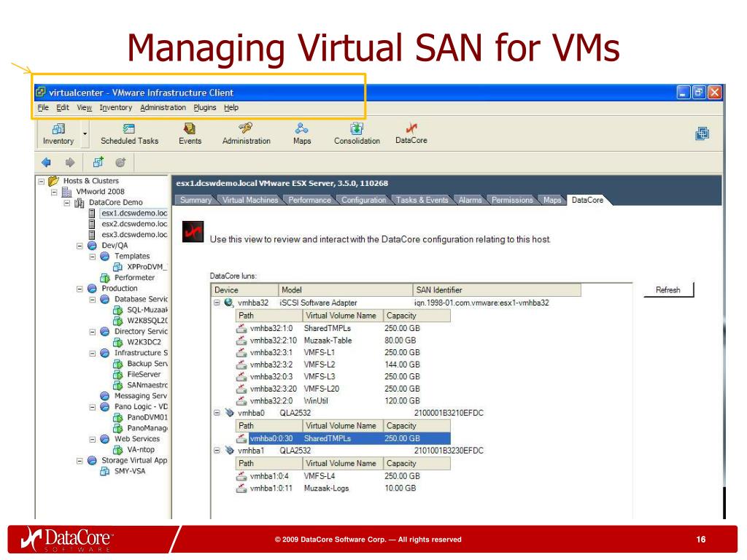The width and height of the screenshot is (747, 560).
Task: Open the Events toolbar icon
Action: tap(190, 134)
